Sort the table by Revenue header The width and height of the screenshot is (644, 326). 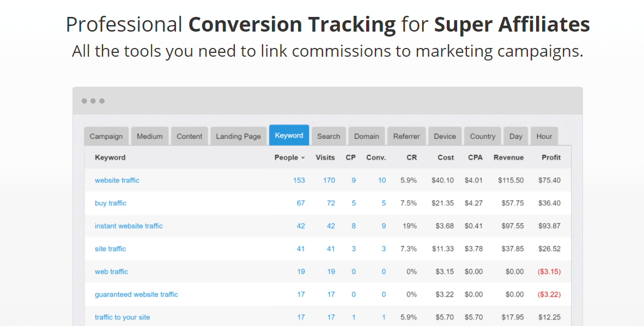point(508,158)
